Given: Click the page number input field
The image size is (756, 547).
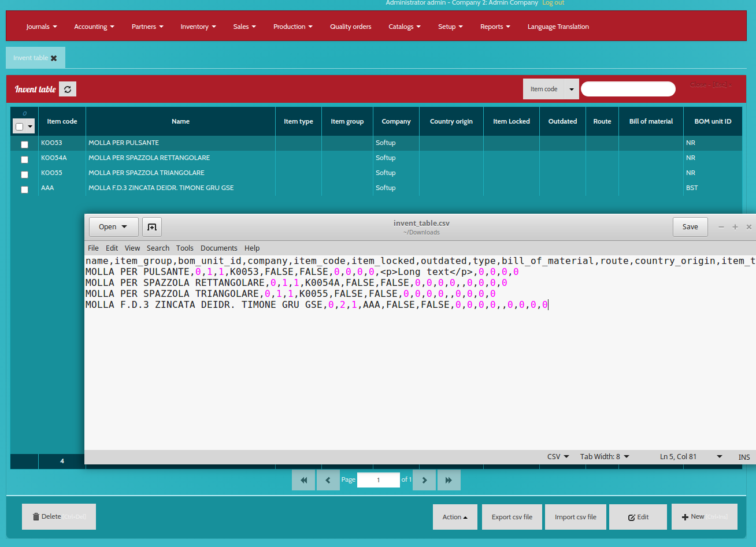Looking at the screenshot, I should 379,480.
